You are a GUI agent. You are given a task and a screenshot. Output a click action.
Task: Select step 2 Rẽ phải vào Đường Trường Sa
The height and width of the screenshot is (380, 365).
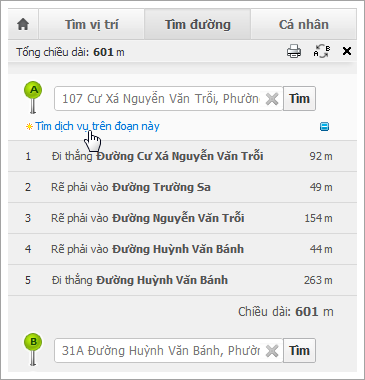[182, 187]
